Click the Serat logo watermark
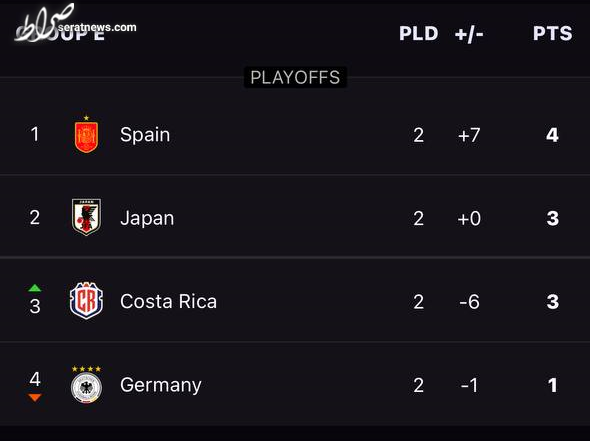The image size is (590, 441). tap(44, 23)
